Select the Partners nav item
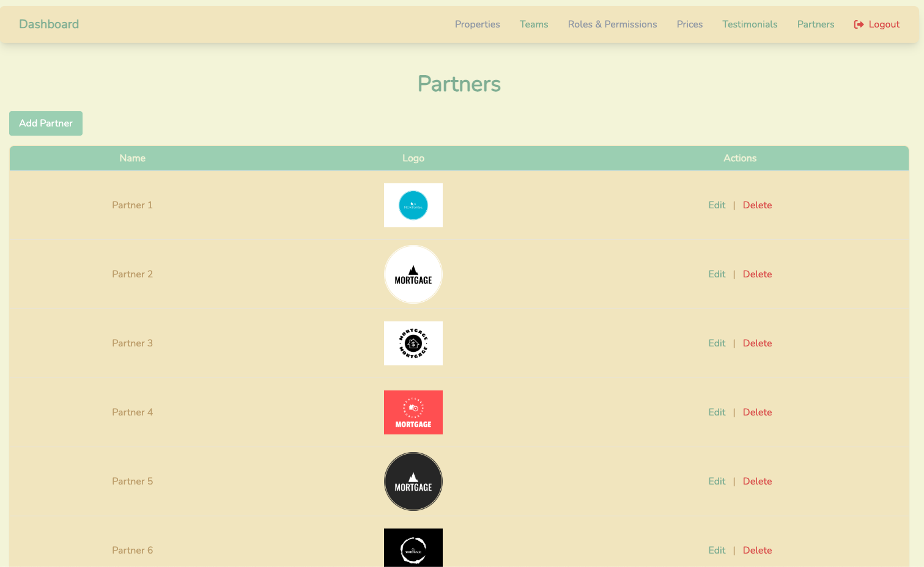The width and height of the screenshot is (924, 567). [815, 24]
